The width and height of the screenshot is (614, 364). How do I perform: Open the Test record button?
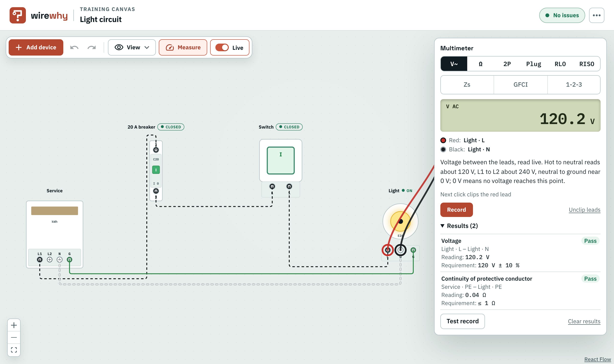462,321
